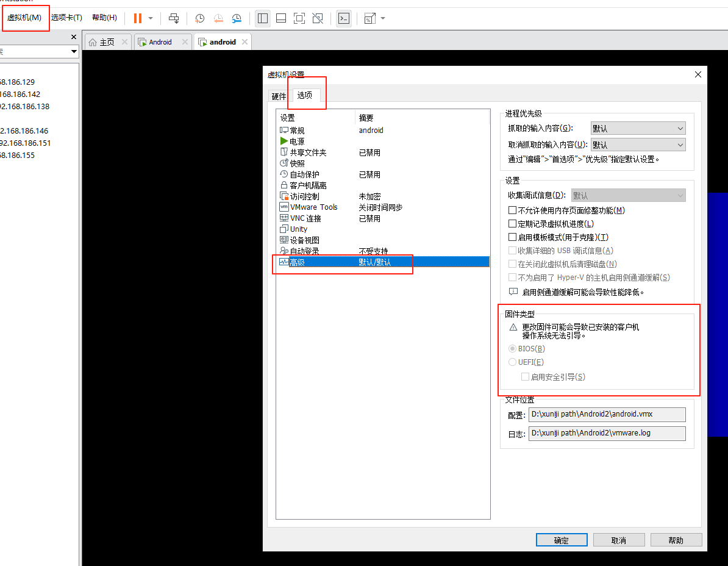Open the 虚拟机(M) menu
This screenshot has height=566, width=728.
point(24,18)
